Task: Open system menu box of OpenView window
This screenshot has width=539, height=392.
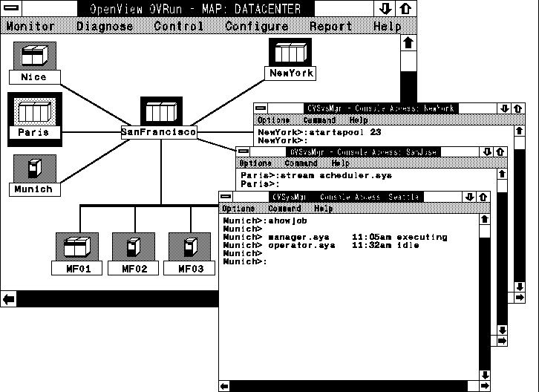Action: (x=11, y=8)
